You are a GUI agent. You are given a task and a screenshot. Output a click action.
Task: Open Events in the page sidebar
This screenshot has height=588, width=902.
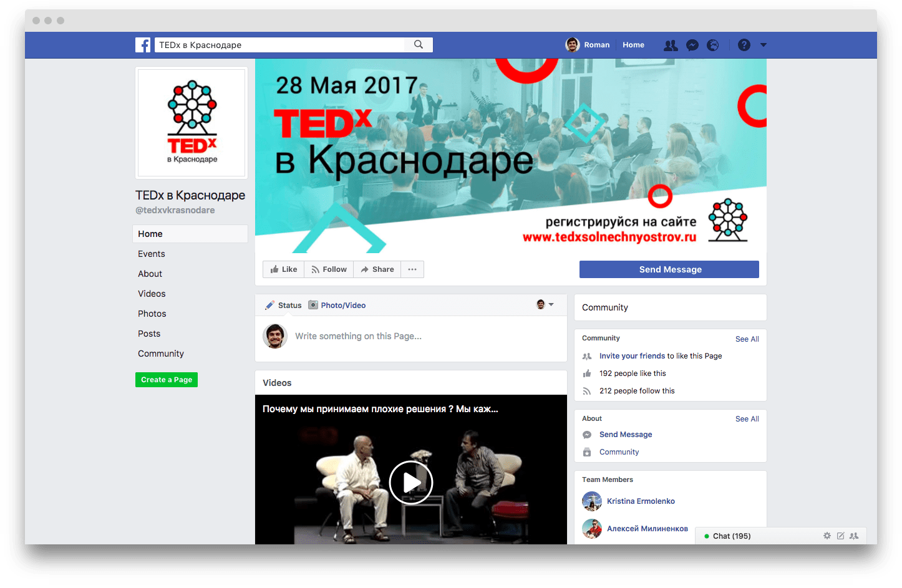click(x=152, y=254)
